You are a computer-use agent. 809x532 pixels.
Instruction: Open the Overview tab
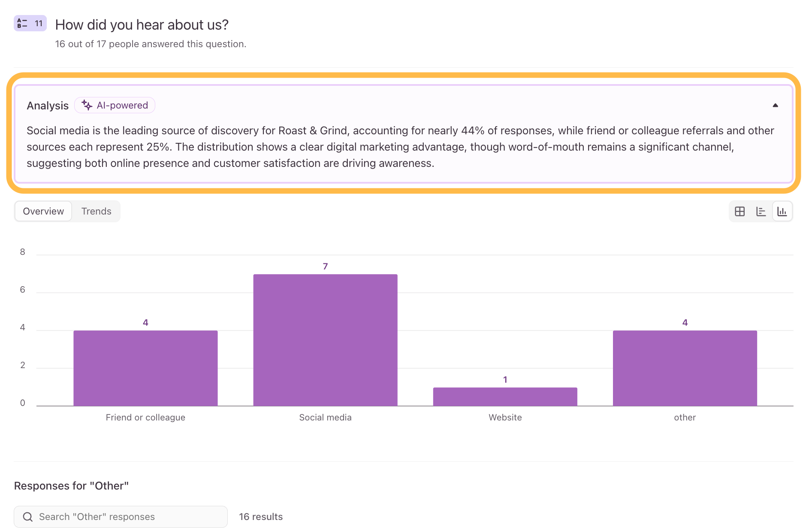click(x=43, y=212)
